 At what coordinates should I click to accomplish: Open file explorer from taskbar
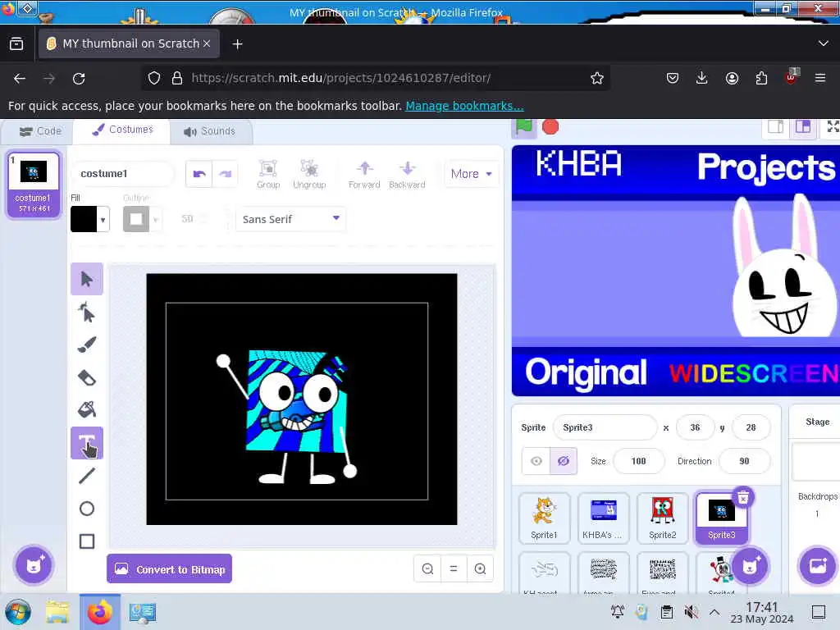click(x=57, y=612)
